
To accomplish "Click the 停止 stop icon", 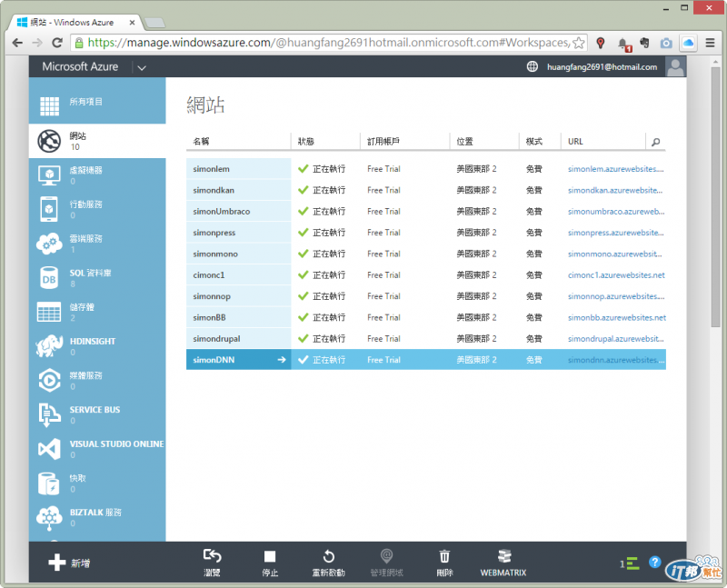I will pyautogui.click(x=270, y=556).
